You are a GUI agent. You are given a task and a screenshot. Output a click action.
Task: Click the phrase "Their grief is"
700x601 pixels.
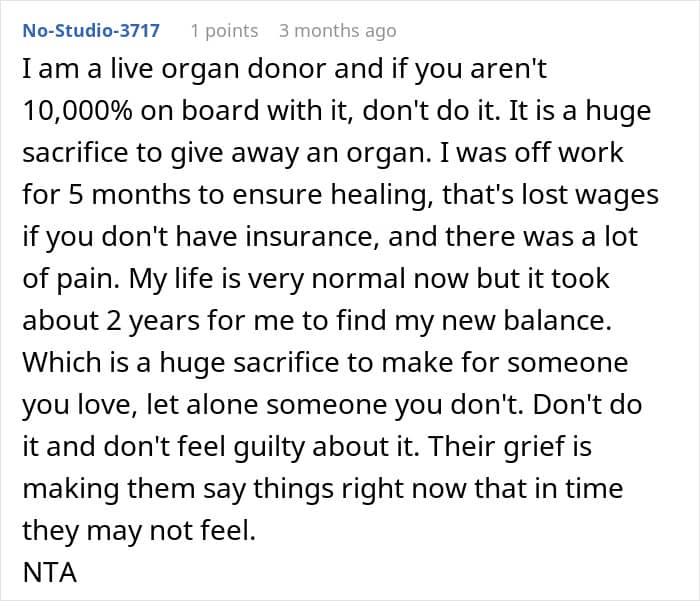[510, 447]
